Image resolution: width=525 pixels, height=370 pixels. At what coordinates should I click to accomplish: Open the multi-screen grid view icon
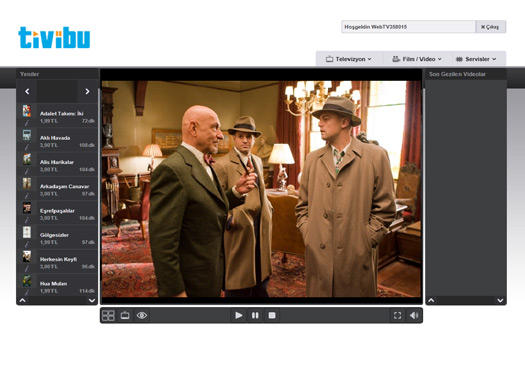pos(108,315)
